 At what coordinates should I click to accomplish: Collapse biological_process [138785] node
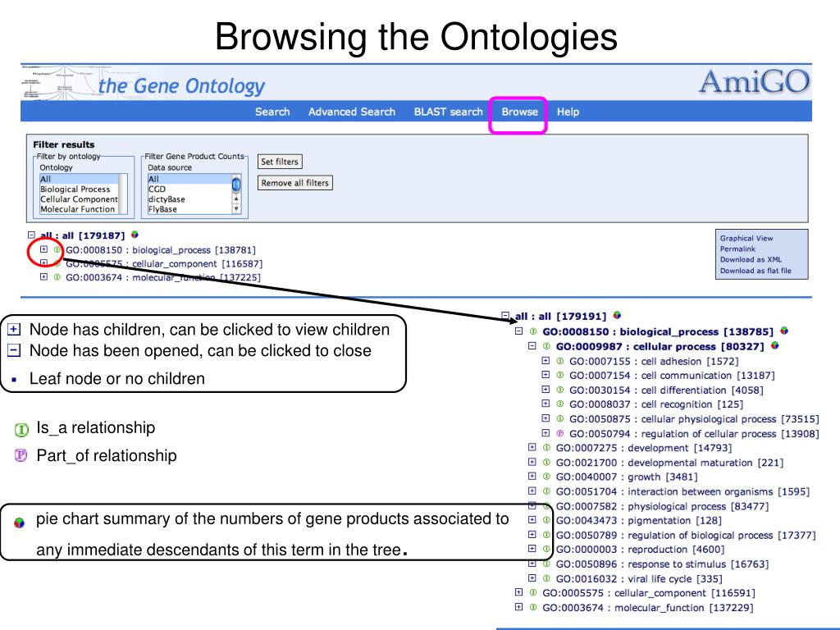518,331
